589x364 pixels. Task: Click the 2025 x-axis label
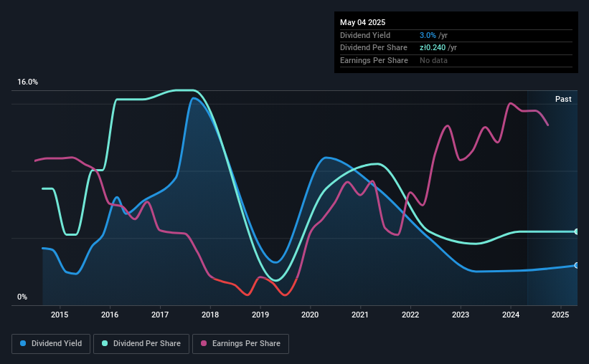click(x=560, y=315)
